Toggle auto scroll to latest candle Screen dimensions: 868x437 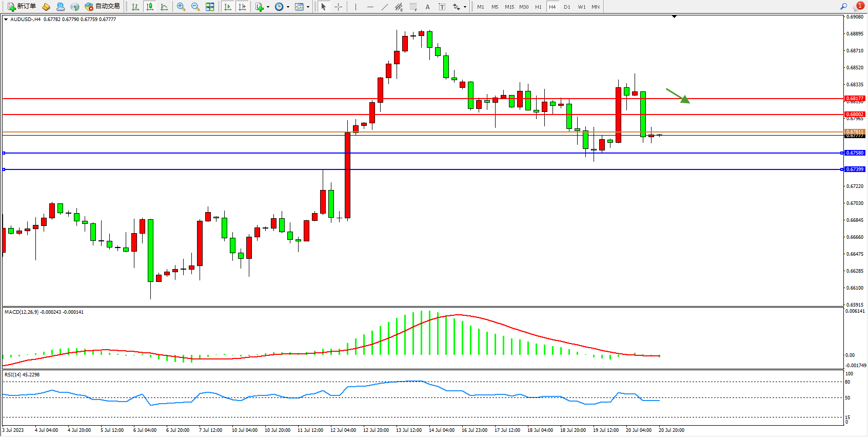click(x=228, y=7)
